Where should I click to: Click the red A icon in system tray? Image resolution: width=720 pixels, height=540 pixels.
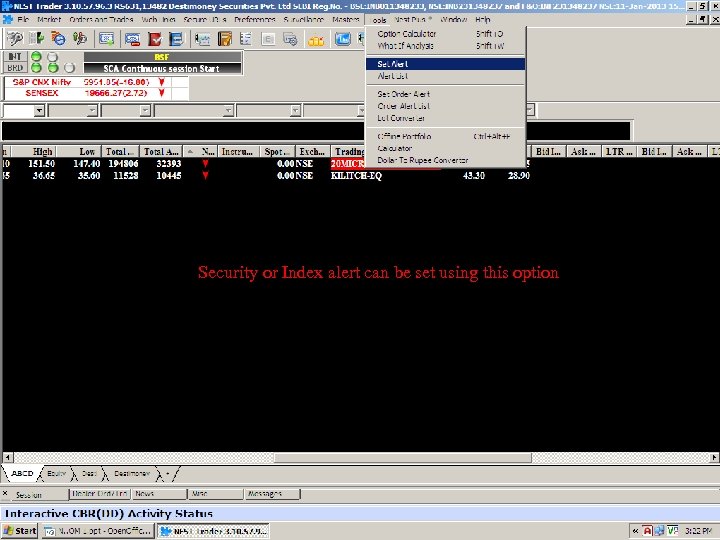point(647,531)
